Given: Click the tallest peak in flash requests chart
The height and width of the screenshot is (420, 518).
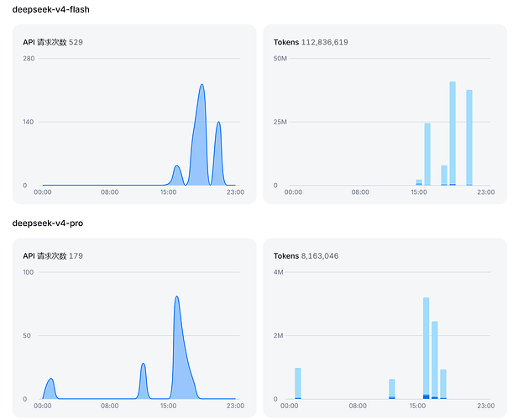Looking at the screenshot, I should (x=201, y=85).
